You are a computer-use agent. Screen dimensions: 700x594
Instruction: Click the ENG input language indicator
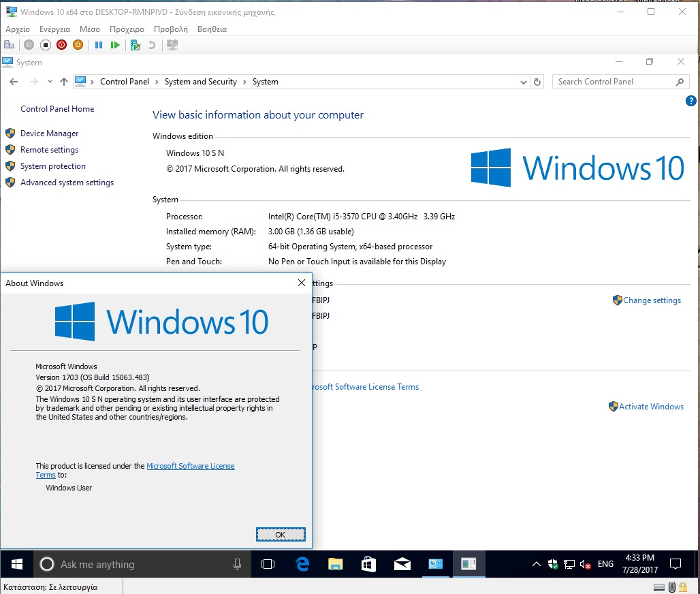point(605,564)
